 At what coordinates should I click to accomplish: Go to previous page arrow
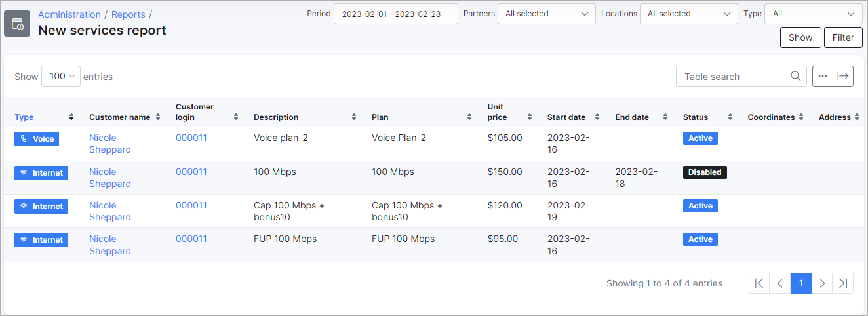tap(780, 283)
